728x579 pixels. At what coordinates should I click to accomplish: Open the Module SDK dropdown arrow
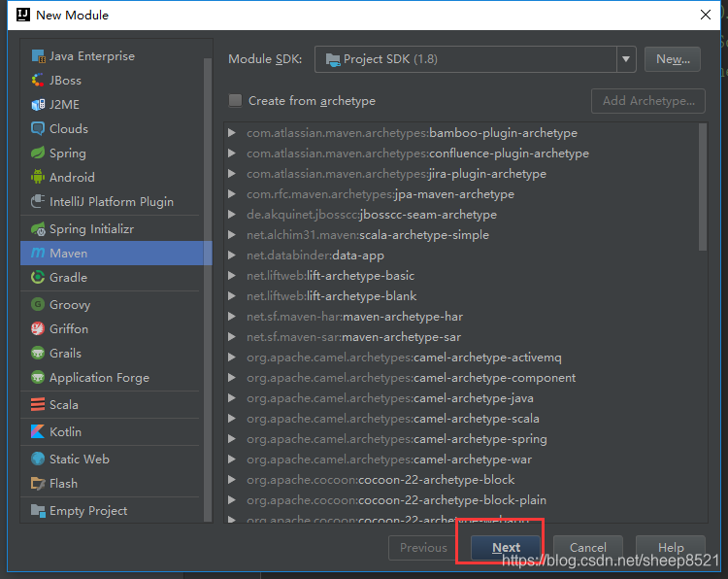(x=626, y=59)
